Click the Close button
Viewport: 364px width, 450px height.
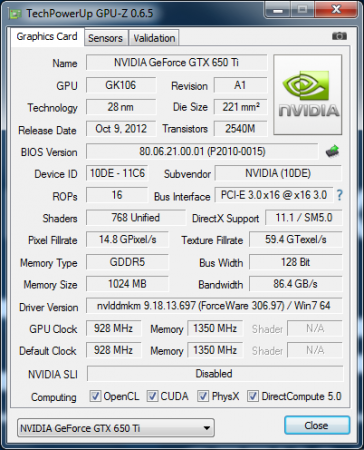[x=317, y=425]
